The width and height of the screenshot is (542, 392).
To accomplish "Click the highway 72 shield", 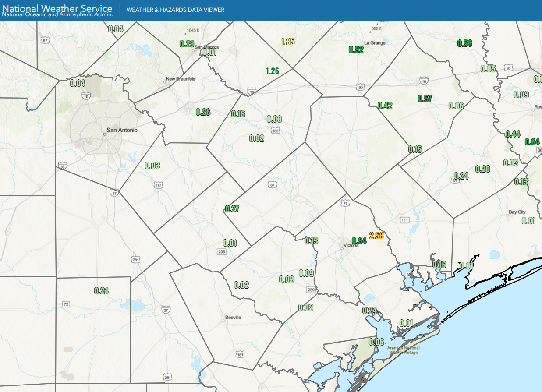I will [x=66, y=304].
